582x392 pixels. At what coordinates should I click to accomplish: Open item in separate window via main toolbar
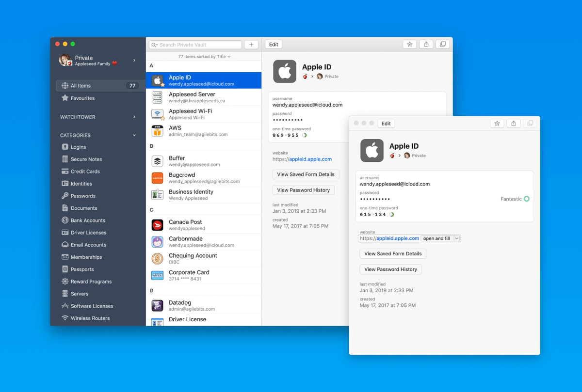click(442, 44)
